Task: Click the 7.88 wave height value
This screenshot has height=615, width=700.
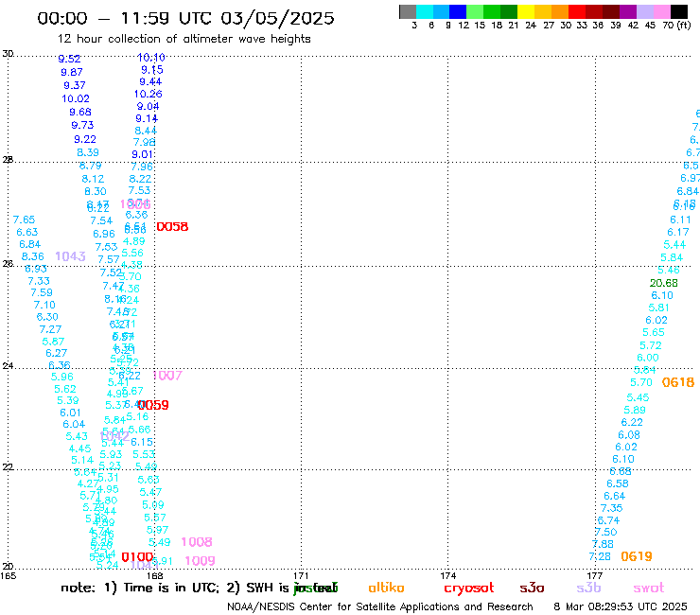Action: tap(603, 544)
